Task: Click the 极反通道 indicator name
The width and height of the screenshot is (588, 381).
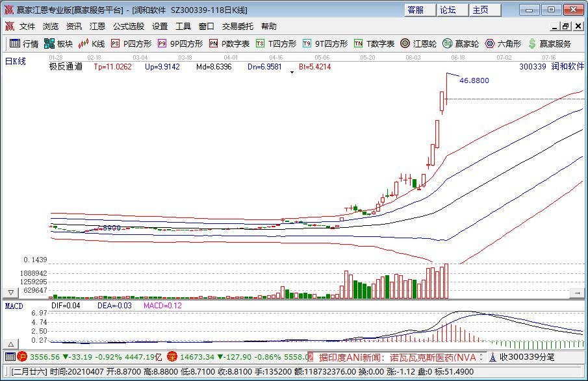Action: pos(66,67)
